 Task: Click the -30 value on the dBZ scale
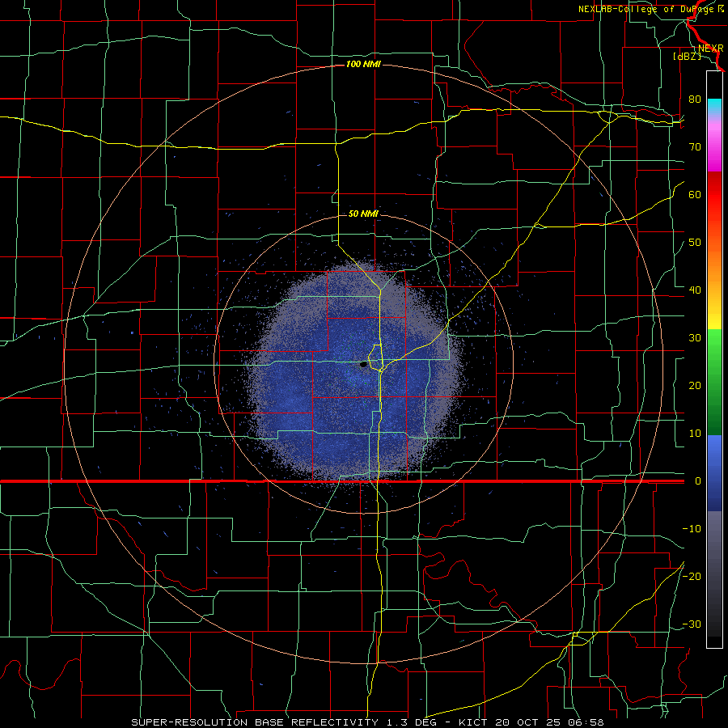tap(692, 624)
